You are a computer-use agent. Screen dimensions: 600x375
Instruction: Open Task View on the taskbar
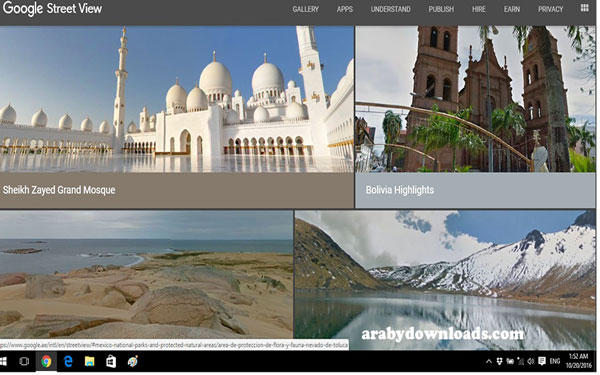click(x=24, y=361)
